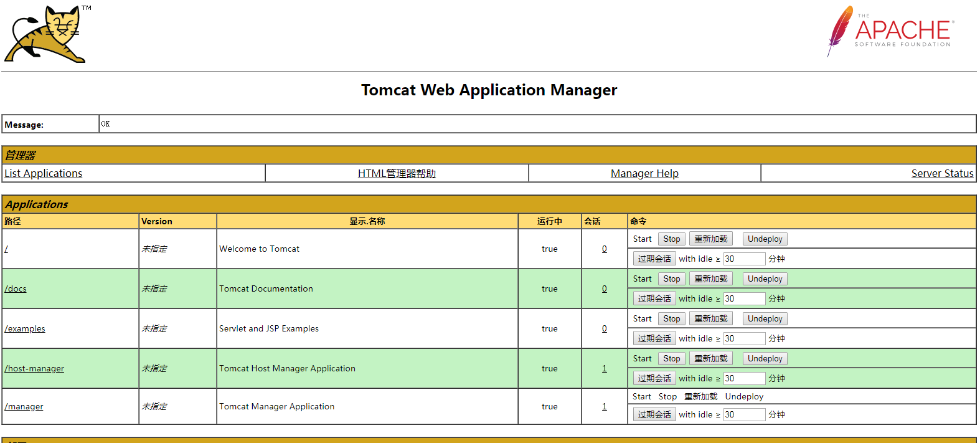Undeploy the Tomcat Host Manager Application
The width and height of the screenshot is (980, 443).
click(765, 358)
